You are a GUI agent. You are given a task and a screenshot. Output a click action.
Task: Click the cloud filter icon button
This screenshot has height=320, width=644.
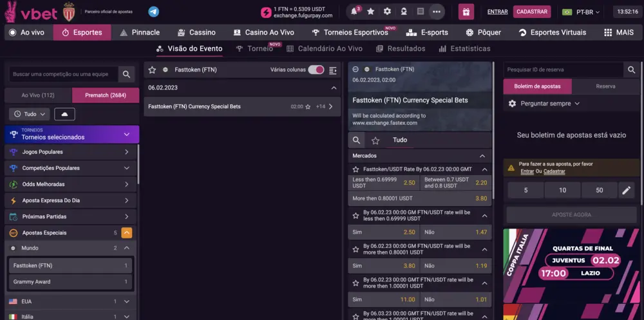click(x=64, y=114)
